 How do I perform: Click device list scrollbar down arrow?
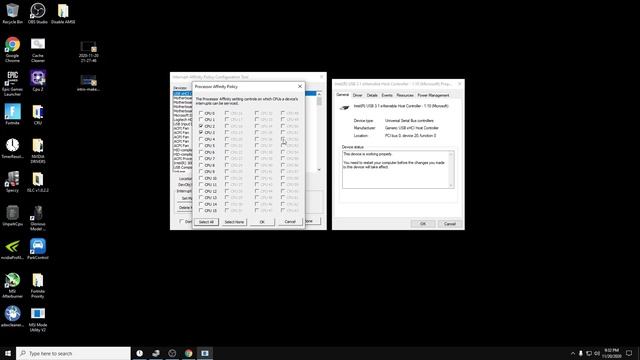point(319,170)
